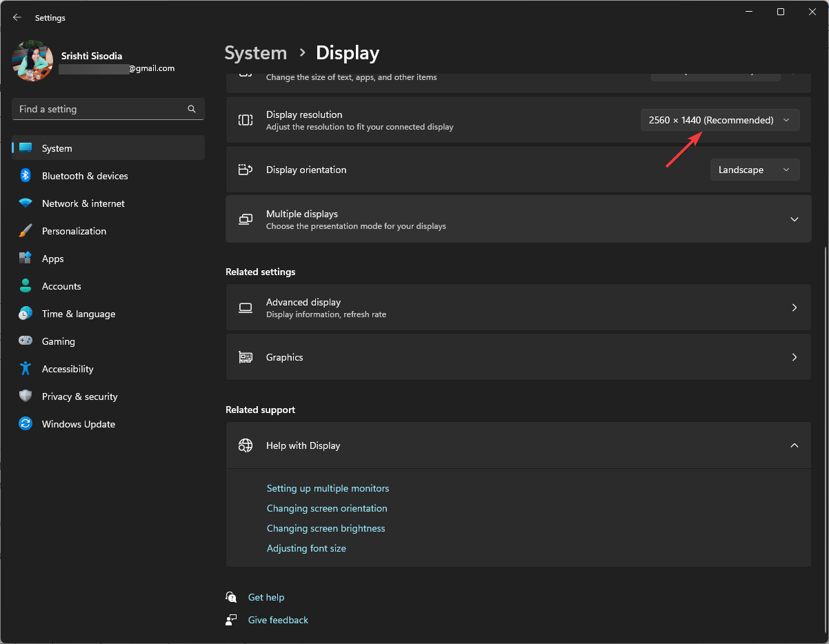Viewport: 829px width, 644px height.
Task: Open the Graphics settings page
Action: [518, 357]
